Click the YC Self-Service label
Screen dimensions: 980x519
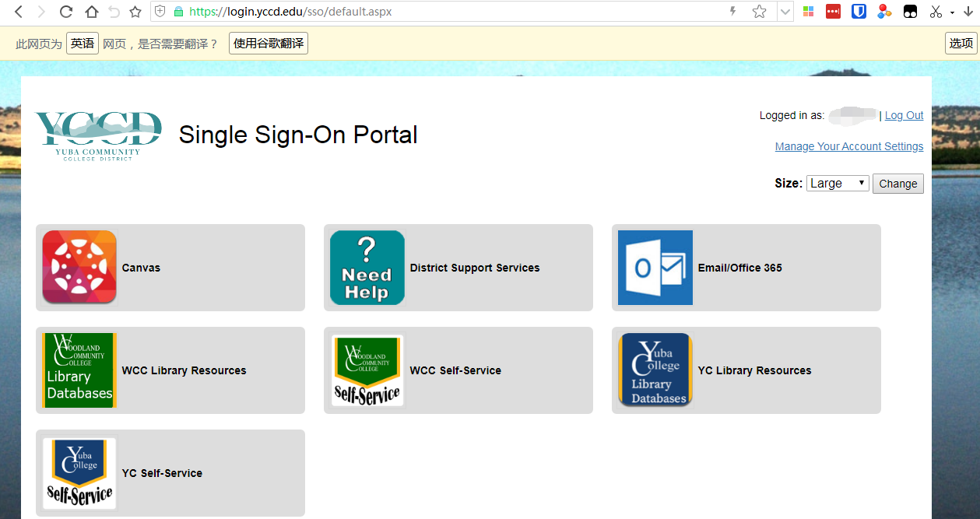pyautogui.click(x=162, y=473)
